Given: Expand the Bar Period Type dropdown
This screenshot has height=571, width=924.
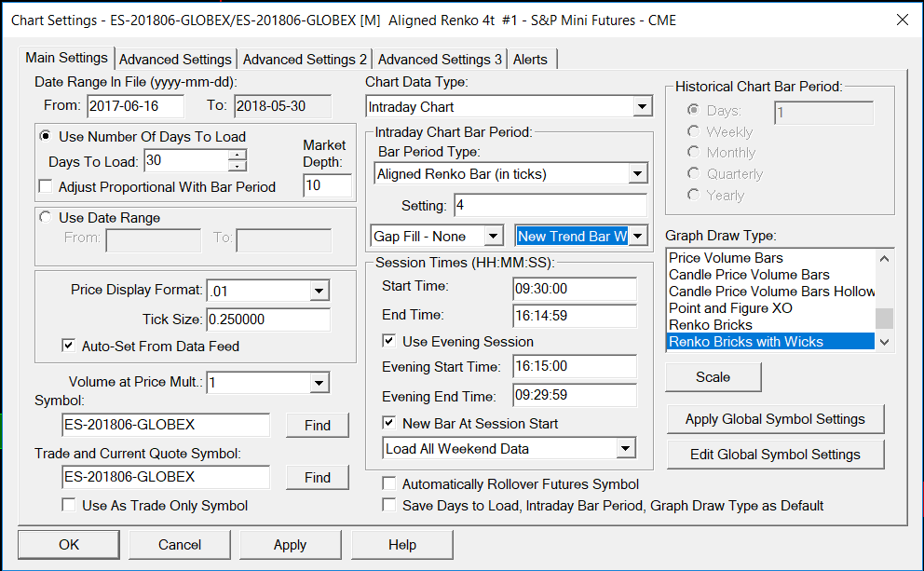Looking at the screenshot, I should (637, 173).
